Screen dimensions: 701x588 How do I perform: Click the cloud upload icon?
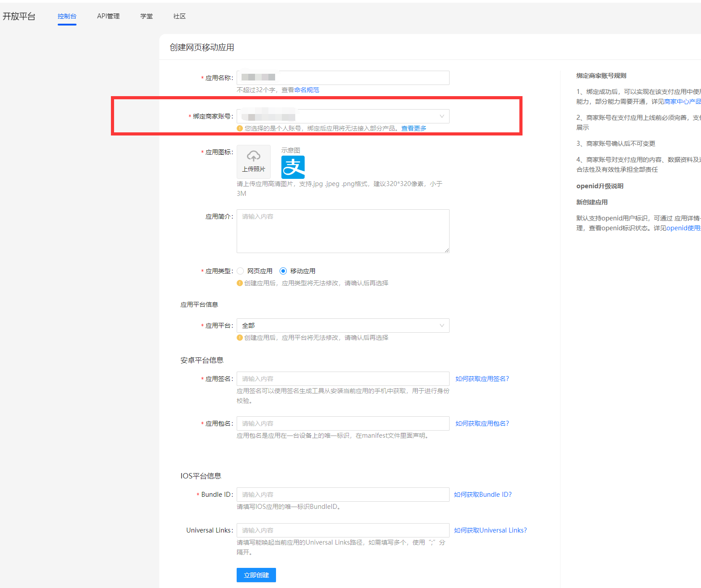[x=254, y=156]
